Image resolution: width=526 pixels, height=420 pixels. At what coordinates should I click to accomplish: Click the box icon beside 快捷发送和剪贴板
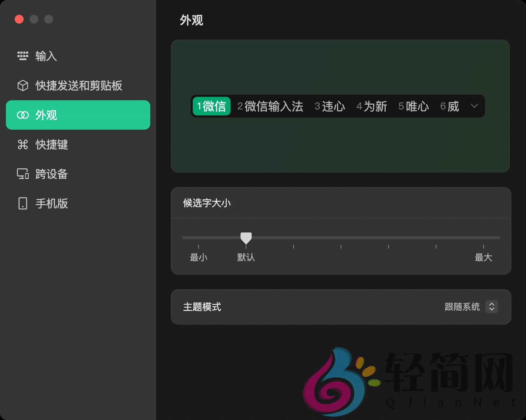(x=23, y=85)
